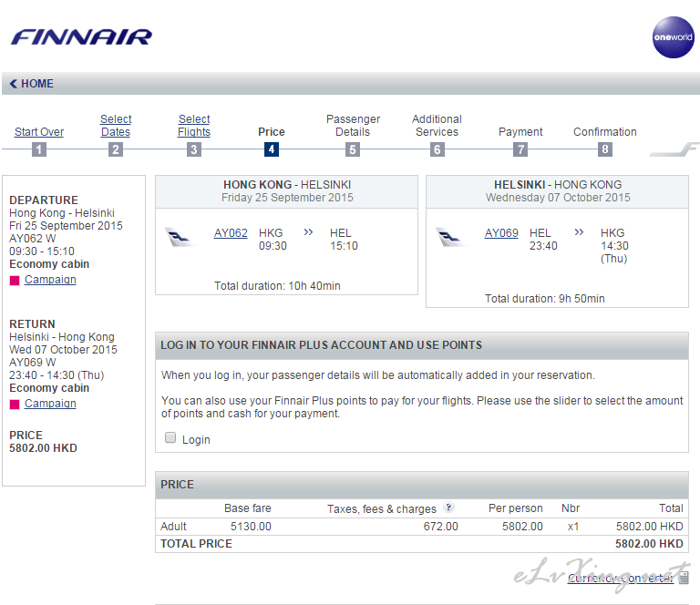Open flight AY062 details link
This screenshot has width=700, height=605.
click(x=231, y=233)
